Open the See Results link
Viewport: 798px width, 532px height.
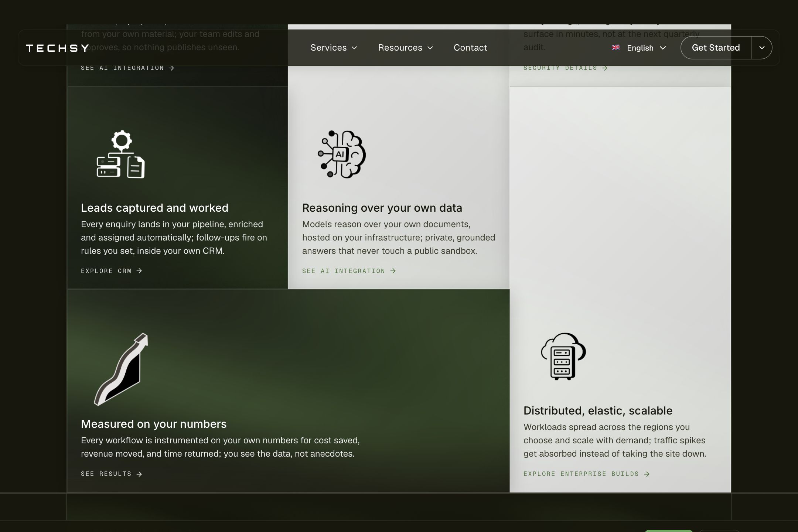[x=112, y=474]
